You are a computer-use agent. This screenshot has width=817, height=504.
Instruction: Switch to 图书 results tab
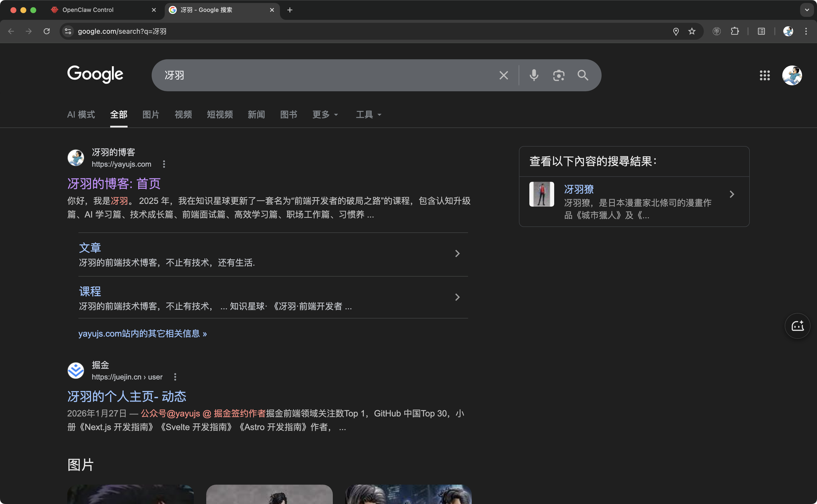288,115
